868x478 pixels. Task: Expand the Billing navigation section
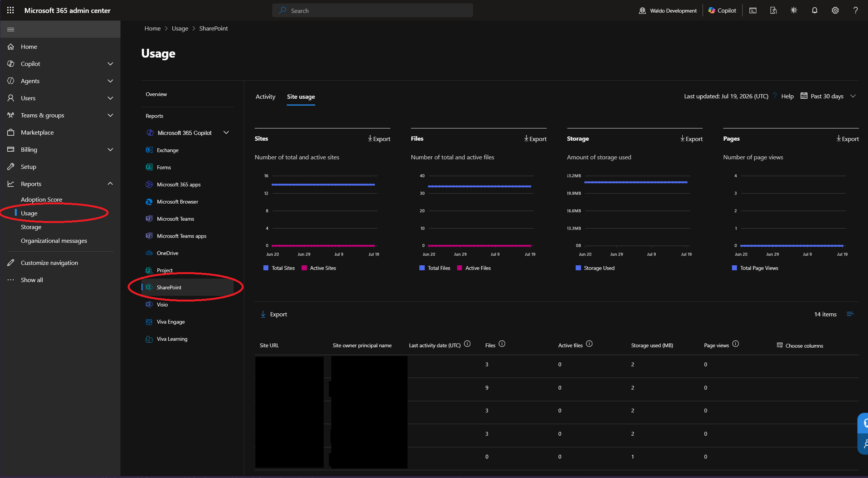pyautogui.click(x=110, y=149)
